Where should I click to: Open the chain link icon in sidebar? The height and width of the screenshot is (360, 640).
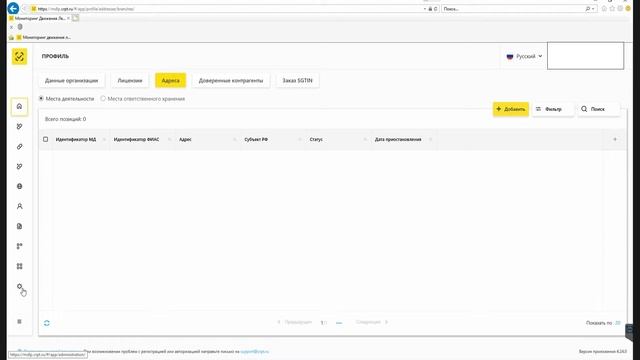(x=19, y=147)
